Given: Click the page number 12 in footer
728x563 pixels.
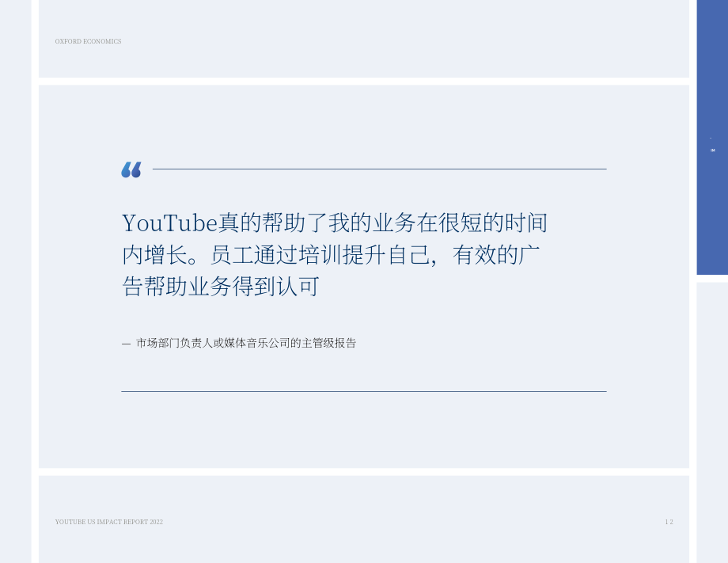Looking at the screenshot, I should [x=669, y=522].
